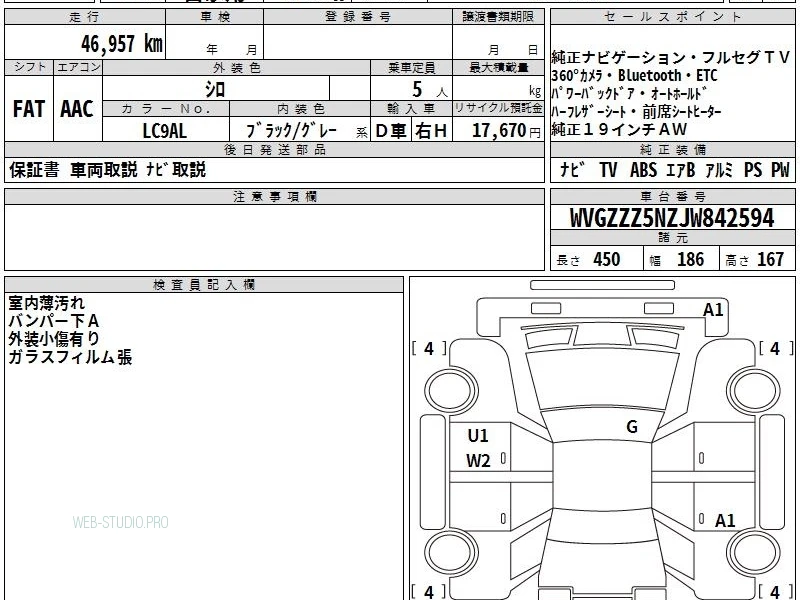This screenshot has height=600, width=800.
Task: Select the シフト header label
Action: point(29,67)
